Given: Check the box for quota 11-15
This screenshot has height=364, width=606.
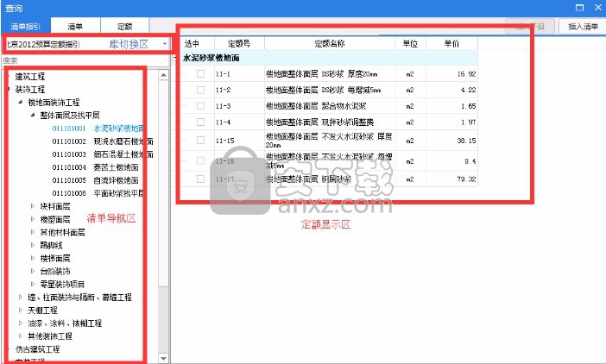Looking at the screenshot, I should (200, 140).
